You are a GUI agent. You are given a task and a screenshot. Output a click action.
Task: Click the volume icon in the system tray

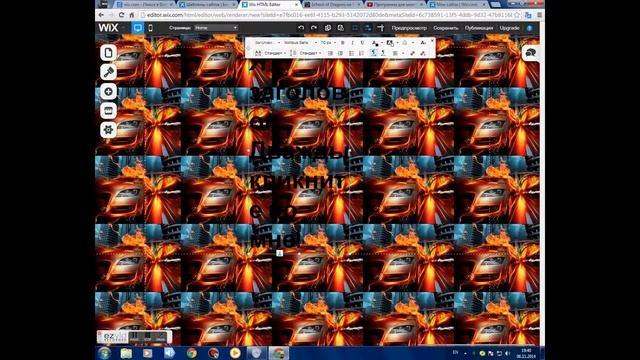508,353
